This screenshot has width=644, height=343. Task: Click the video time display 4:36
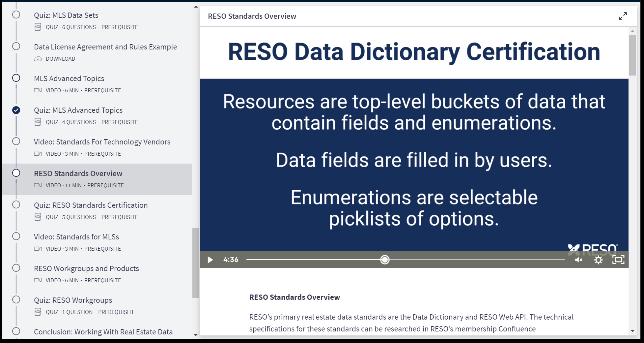coord(231,260)
